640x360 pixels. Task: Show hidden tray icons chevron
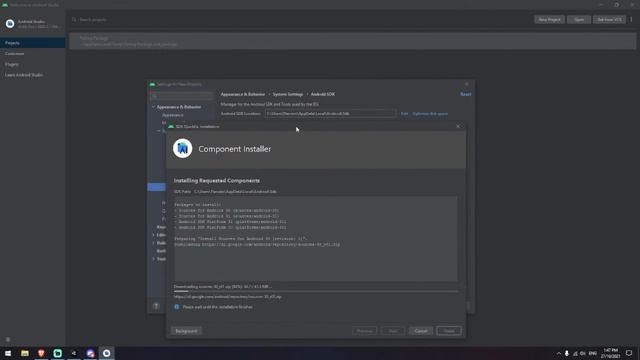pyautogui.click(x=558, y=353)
